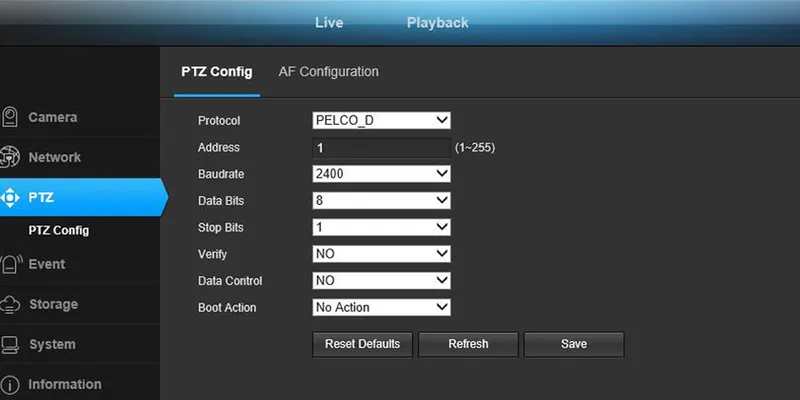Click the Reset Defaults button
800x400 pixels.
[x=362, y=344]
